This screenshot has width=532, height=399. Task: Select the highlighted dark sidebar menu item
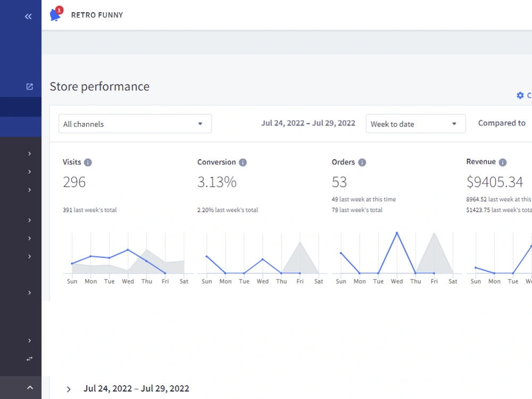pyautogui.click(x=21, y=107)
